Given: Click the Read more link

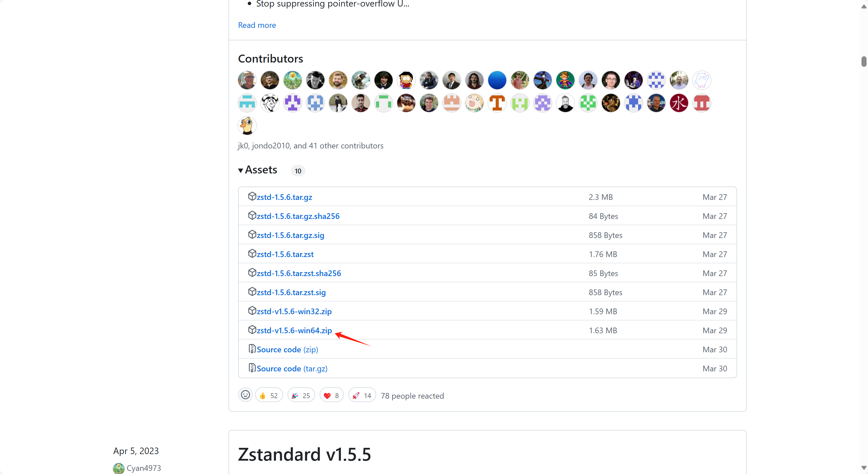Looking at the screenshot, I should tap(257, 25).
